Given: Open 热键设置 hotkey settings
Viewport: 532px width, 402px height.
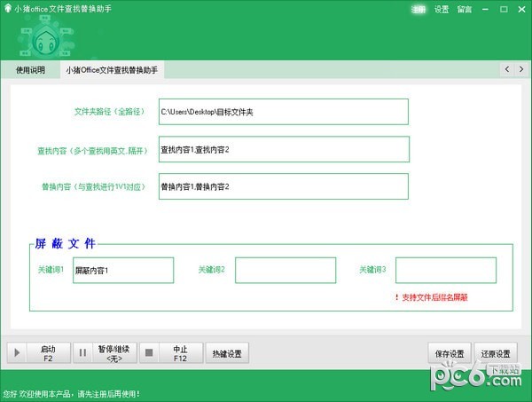Looking at the screenshot, I should click(x=227, y=353).
